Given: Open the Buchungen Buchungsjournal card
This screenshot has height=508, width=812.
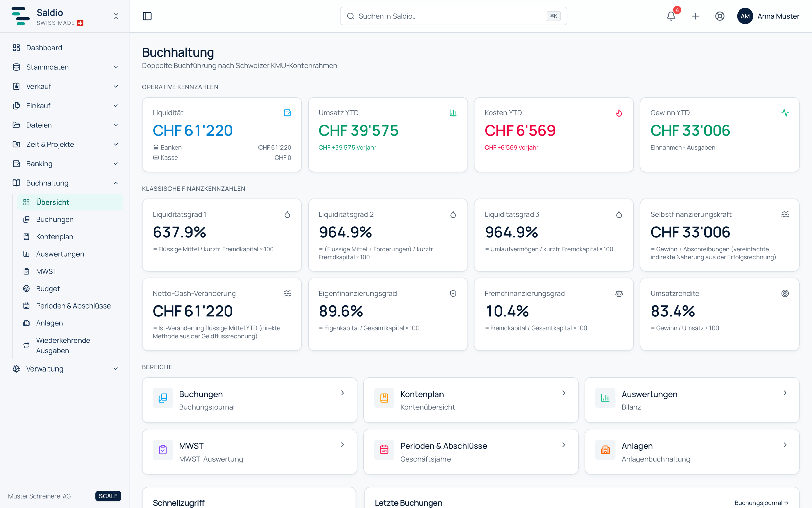Looking at the screenshot, I should (250, 400).
